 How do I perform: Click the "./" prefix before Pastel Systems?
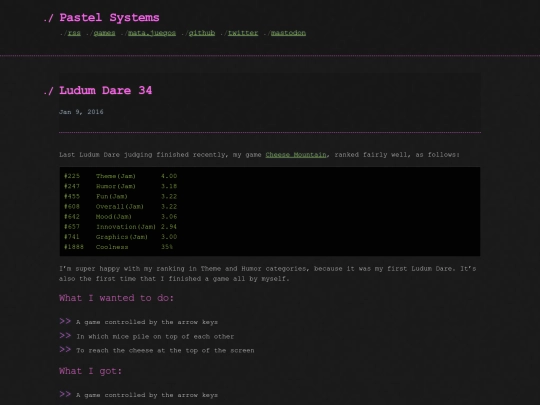pyautogui.click(x=49, y=18)
